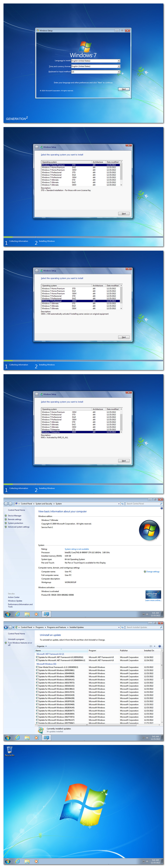Click the help icon in Installed Updates window
The width and height of the screenshot is (167, 868).
click(x=160, y=646)
